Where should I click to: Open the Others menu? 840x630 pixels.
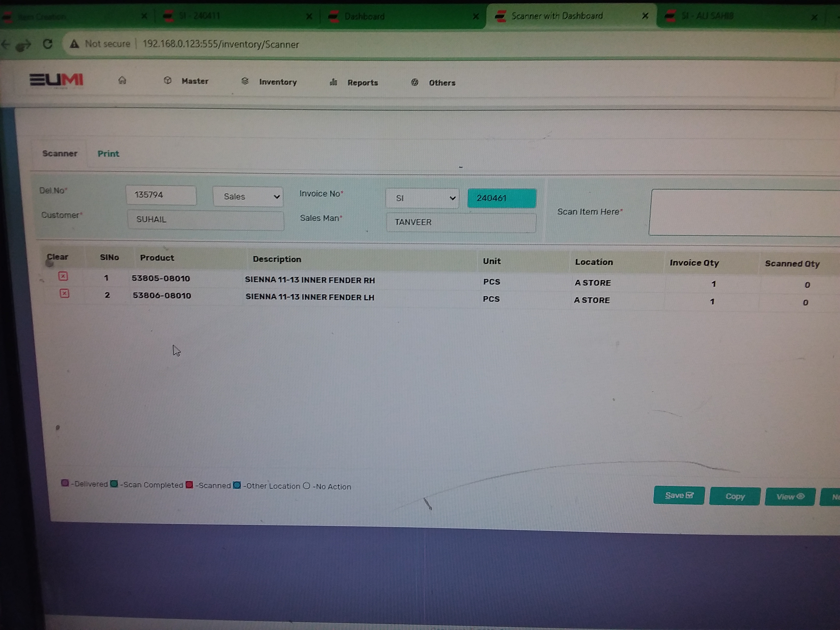click(x=442, y=83)
